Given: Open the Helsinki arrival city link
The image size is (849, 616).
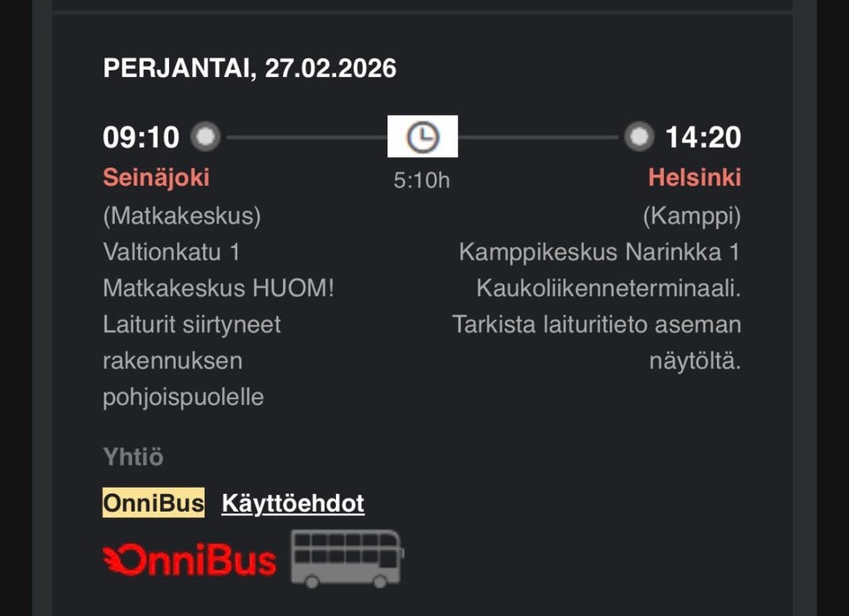Looking at the screenshot, I should tap(694, 178).
